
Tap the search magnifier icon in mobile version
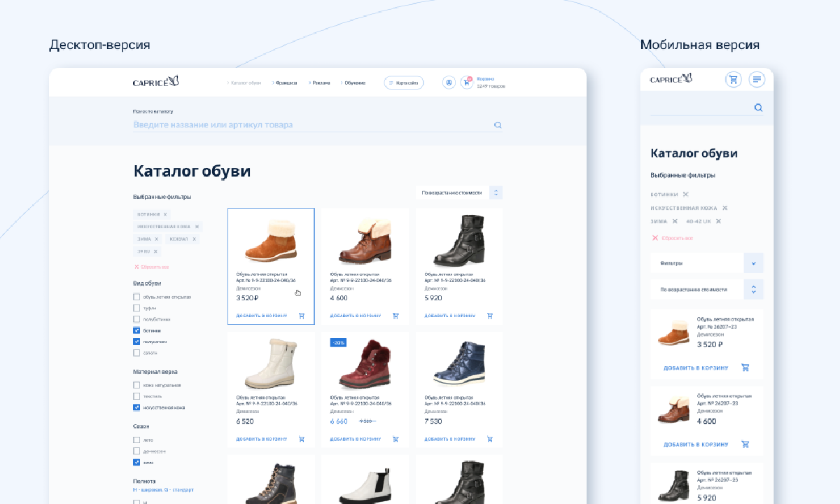[758, 108]
